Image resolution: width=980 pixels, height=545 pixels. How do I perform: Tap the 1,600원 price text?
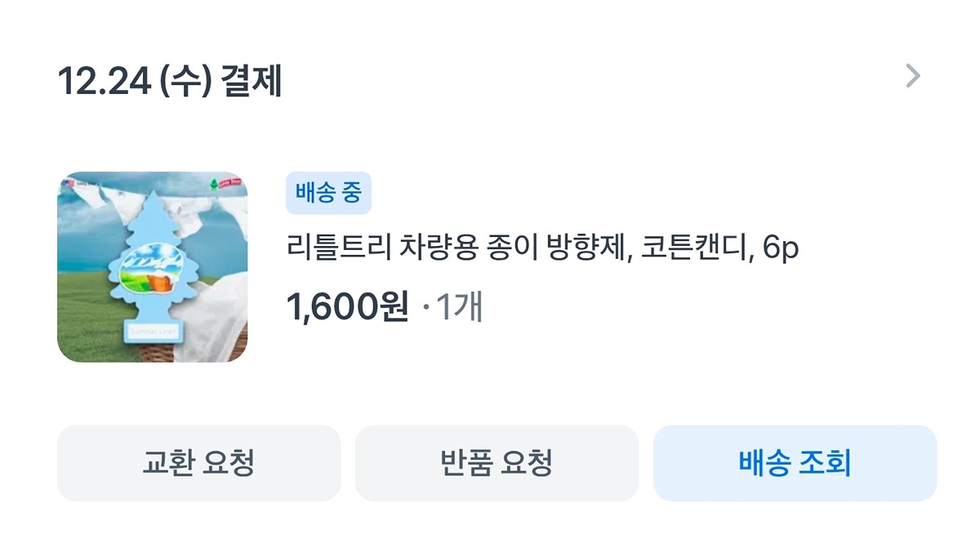346,309
